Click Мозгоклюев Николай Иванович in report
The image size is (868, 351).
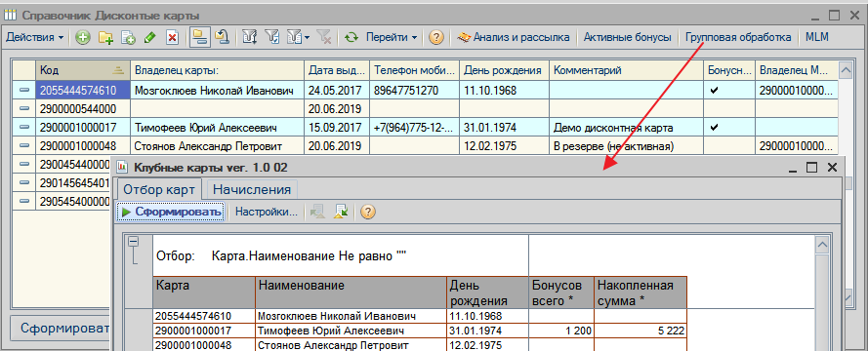click(x=337, y=316)
